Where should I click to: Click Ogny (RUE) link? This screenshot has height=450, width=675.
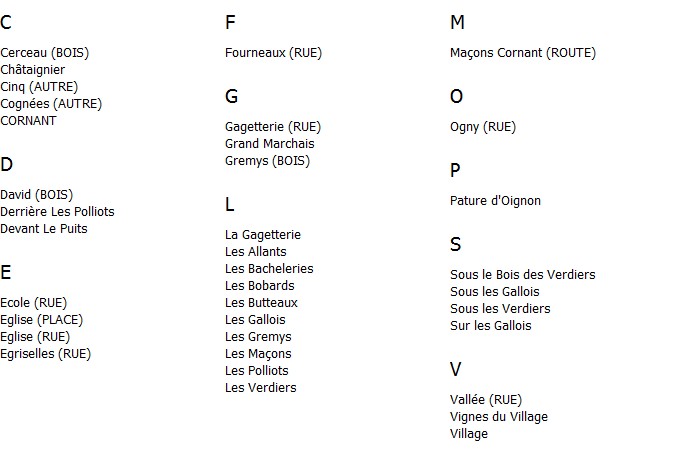click(483, 127)
